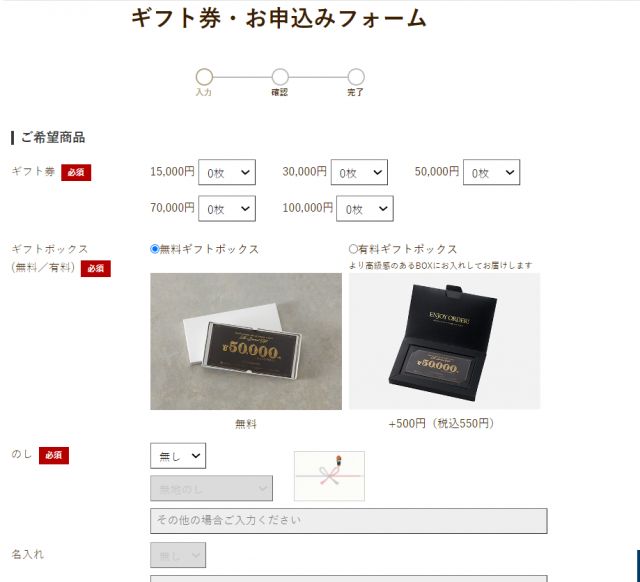Click the 有料ギフトボックス label text
The width and height of the screenshot is (640, 582).
pos(407,249)
